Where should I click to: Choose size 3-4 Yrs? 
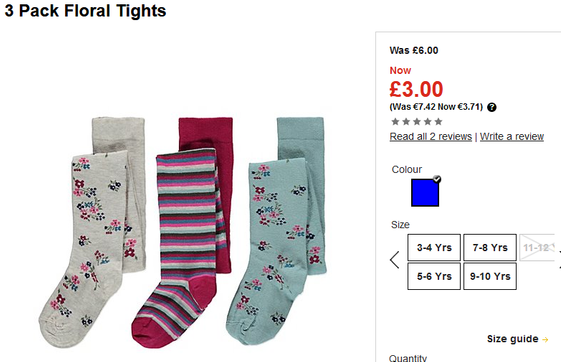point(434,248)
